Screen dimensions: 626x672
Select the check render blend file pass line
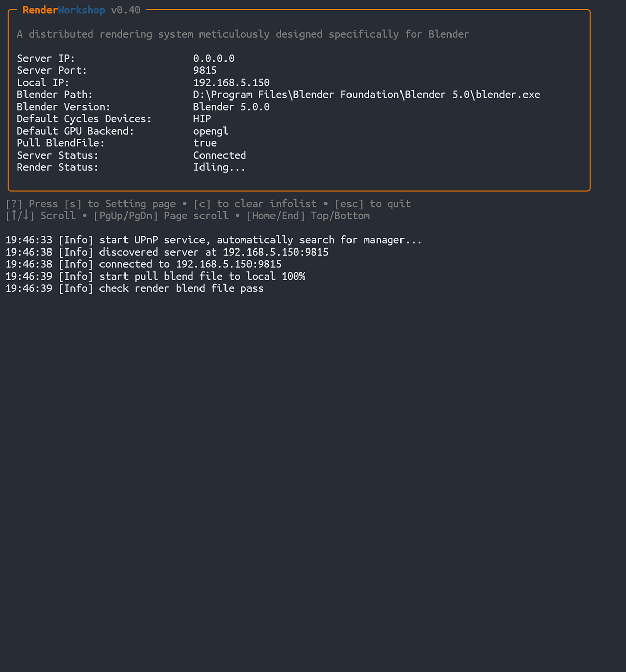pyautogui.click(x=135, y=288)
